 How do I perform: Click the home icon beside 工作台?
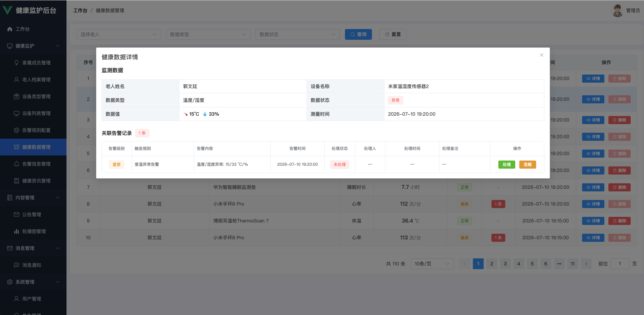point(10,29)
